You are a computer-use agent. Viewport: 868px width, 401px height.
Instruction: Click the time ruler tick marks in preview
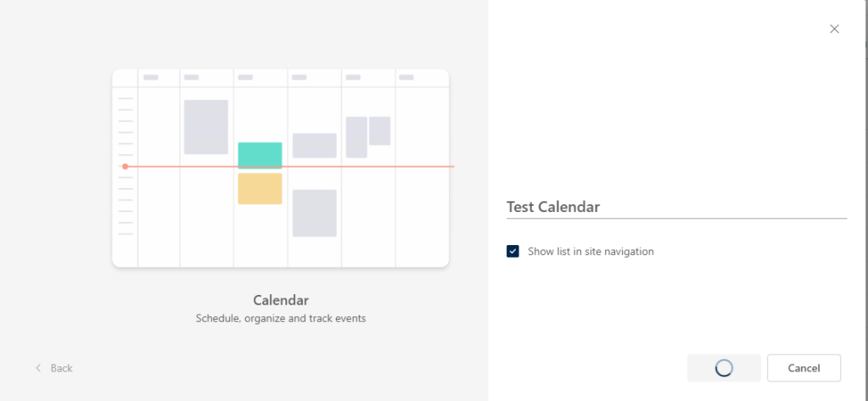click(x=126, y=203)
